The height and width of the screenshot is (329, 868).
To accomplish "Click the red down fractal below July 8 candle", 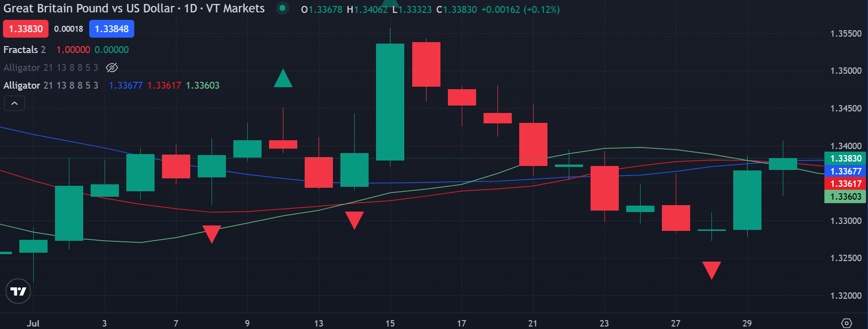I will pyautogui.click(x=212, y=234).
